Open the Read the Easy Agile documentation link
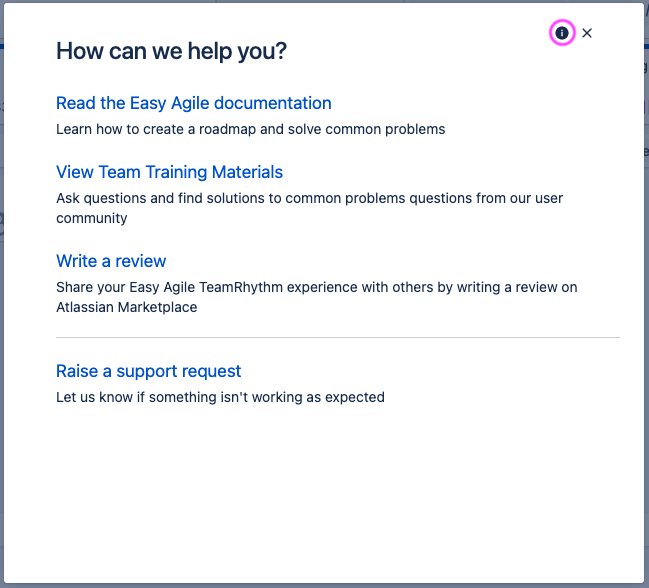Screen dimensions: 649x588 pyautogui.click(x=193, y=103)
